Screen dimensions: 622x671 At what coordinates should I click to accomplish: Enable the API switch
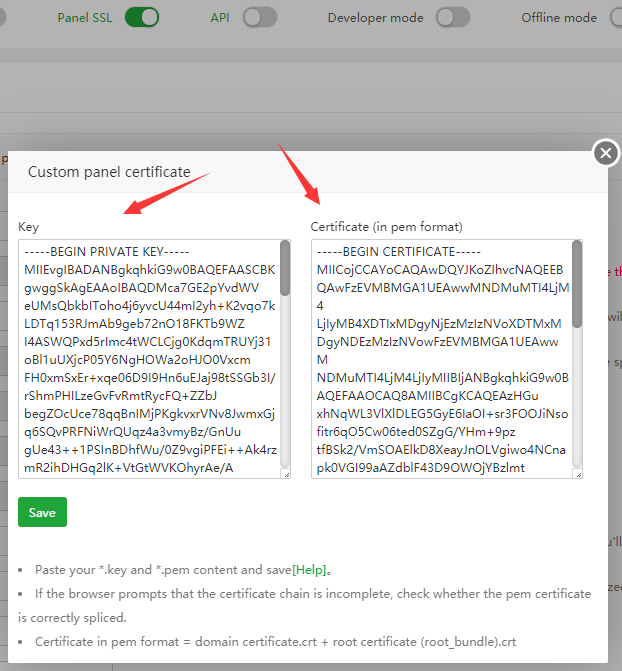[x=260, y=18]
